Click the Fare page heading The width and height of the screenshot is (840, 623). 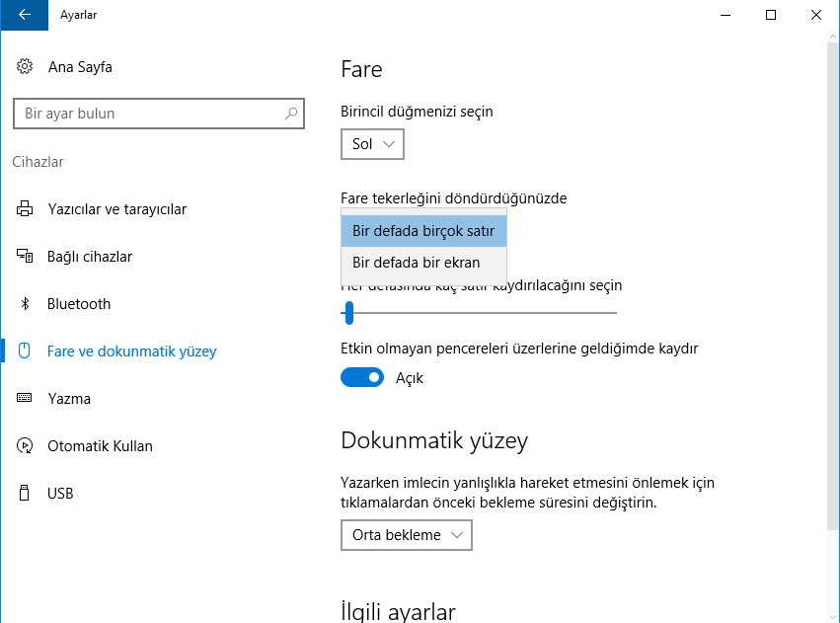point(362,69)
